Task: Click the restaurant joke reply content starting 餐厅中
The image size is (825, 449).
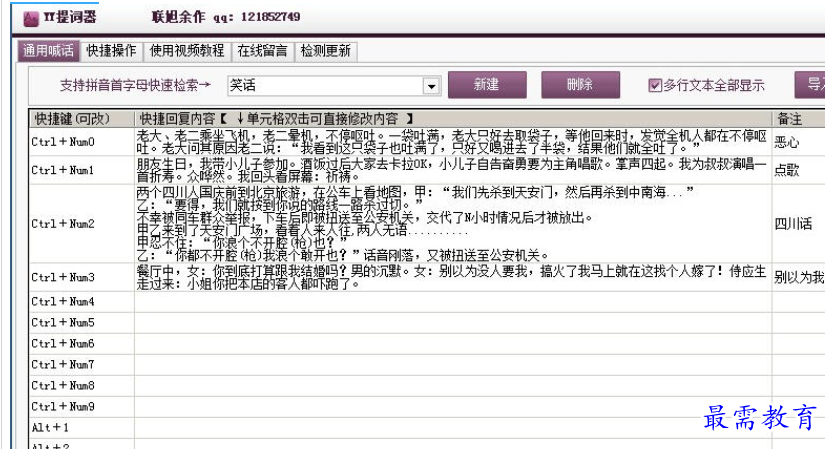Action: click(x=453, y=277)
